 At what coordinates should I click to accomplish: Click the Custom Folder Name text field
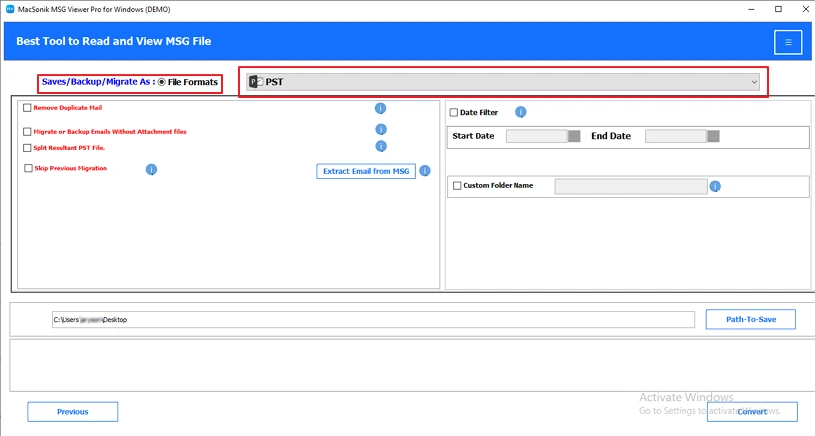point(631,186)
